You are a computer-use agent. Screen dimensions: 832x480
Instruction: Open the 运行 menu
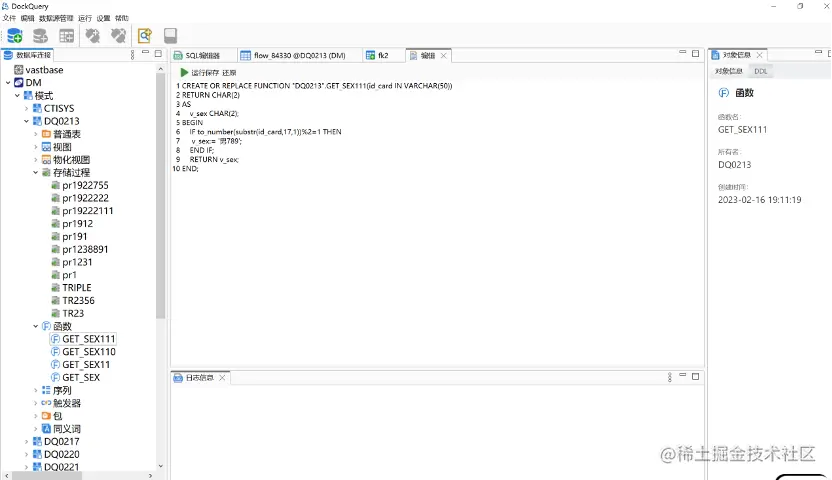click(x=85, y=18)
